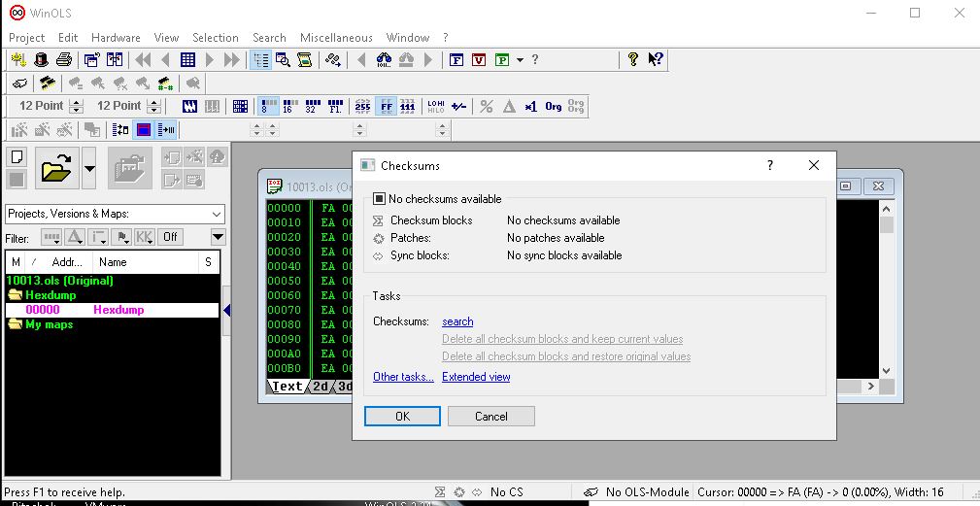Open the Projects, Versions & Maps dropdown
980x506 pixels.
(x=216, y=214)
